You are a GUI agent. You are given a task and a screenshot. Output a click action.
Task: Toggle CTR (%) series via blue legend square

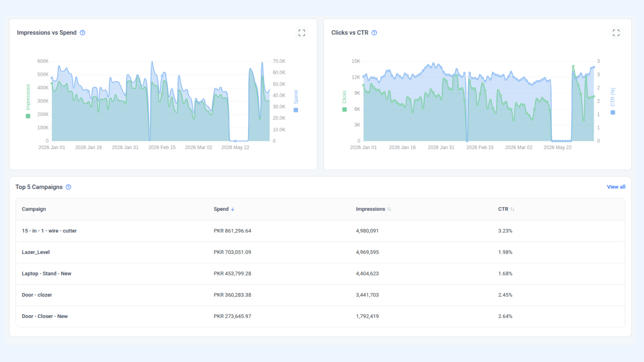point(613,113)
